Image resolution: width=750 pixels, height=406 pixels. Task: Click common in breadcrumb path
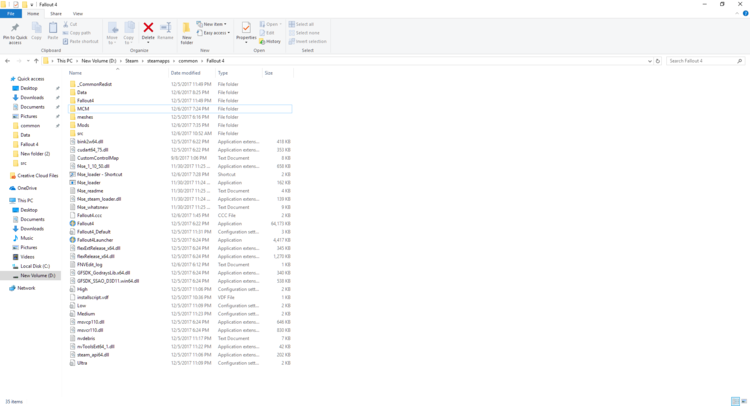pyautogui.click(x=188, y=61)
